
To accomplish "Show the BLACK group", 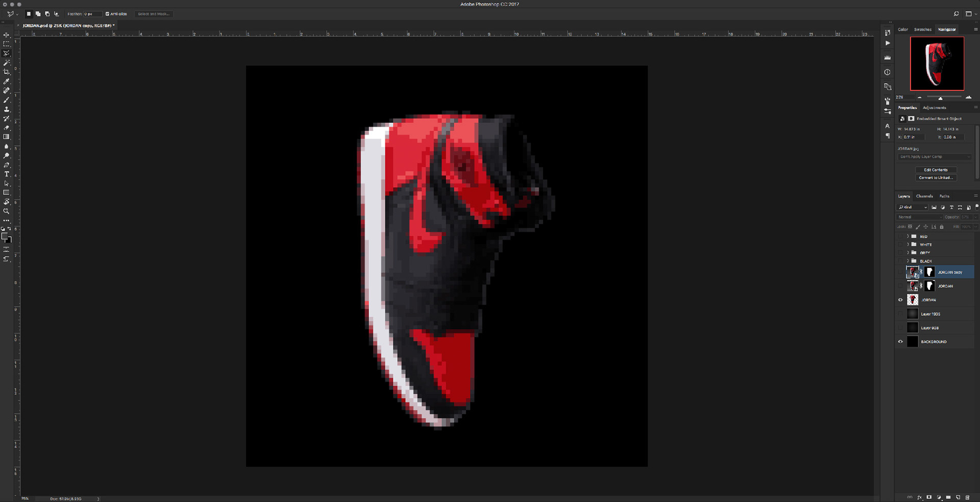I will [900, 261].
